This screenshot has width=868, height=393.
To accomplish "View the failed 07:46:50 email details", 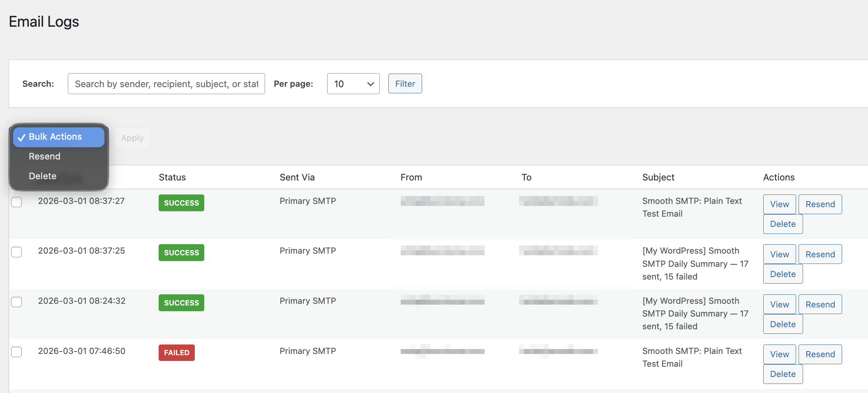I will pyautogui.click(x=779, y=354).
